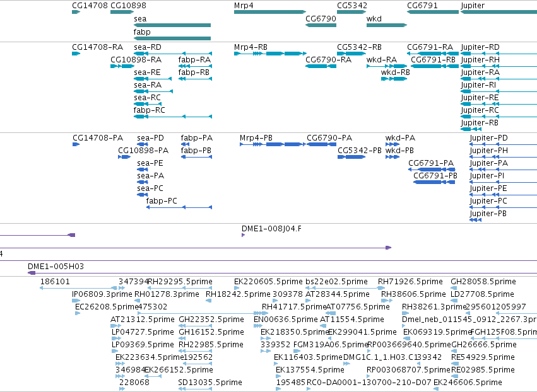This screenshot has height=392, width=537.
Task: Click EST RH71926.5prime
Action: point(382,288)
